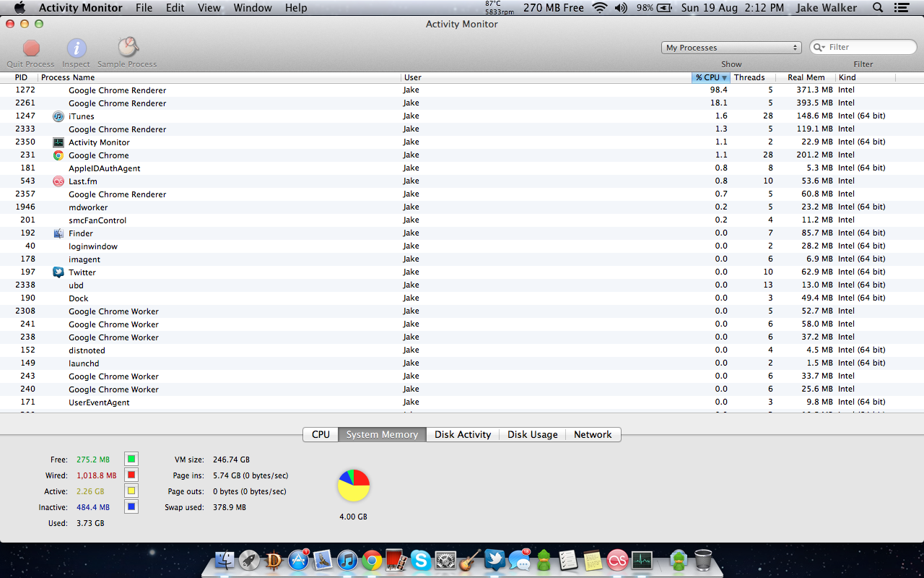924x578 pixels.
Task: Click the % CPU sort column header
Action: coord(711,77)
